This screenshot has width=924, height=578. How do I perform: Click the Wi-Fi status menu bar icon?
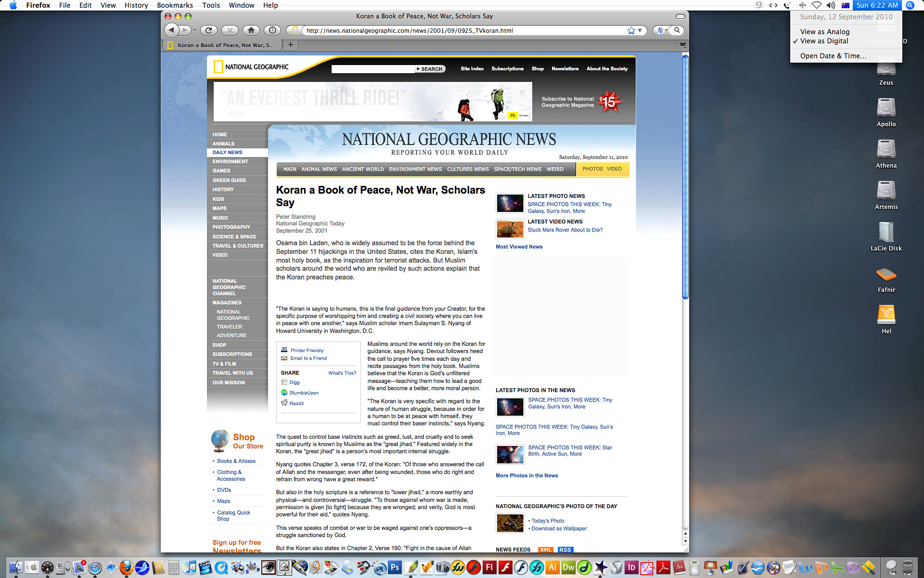coord(816,5)
